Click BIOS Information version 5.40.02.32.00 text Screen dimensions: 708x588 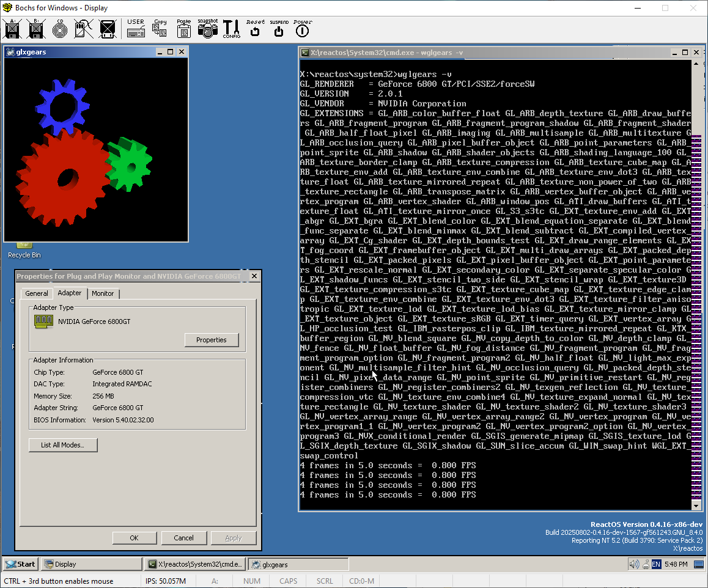point(123,420)
